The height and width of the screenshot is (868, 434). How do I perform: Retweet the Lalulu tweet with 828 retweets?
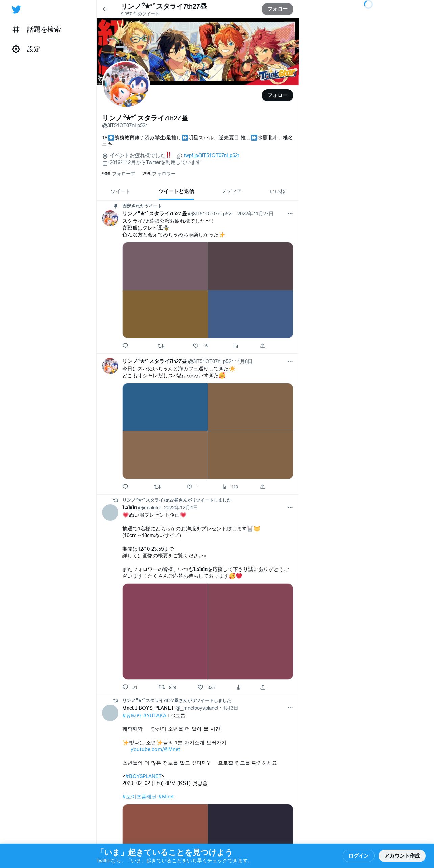162,687
